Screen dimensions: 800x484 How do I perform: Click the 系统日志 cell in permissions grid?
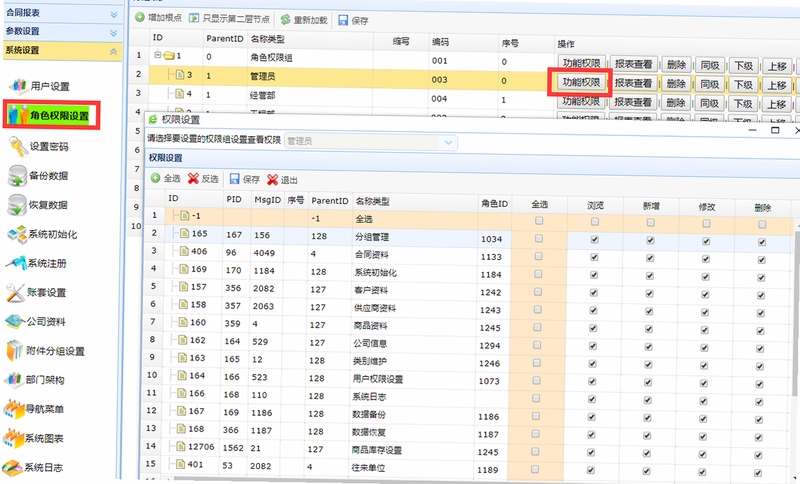369,396
